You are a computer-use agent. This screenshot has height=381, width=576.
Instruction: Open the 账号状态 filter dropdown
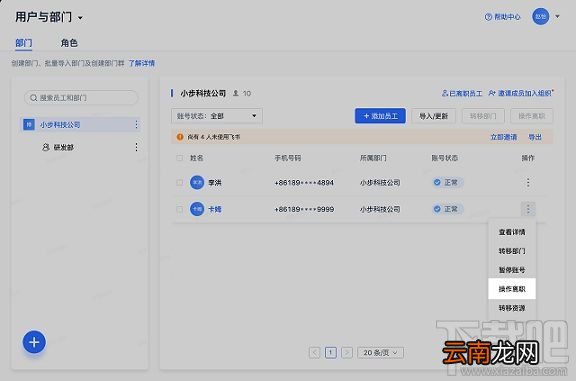[217, 116]
